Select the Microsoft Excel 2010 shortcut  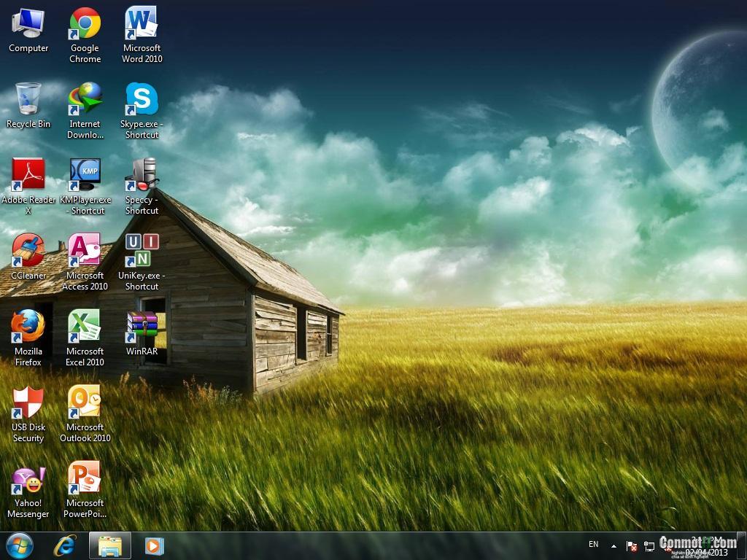85,338
